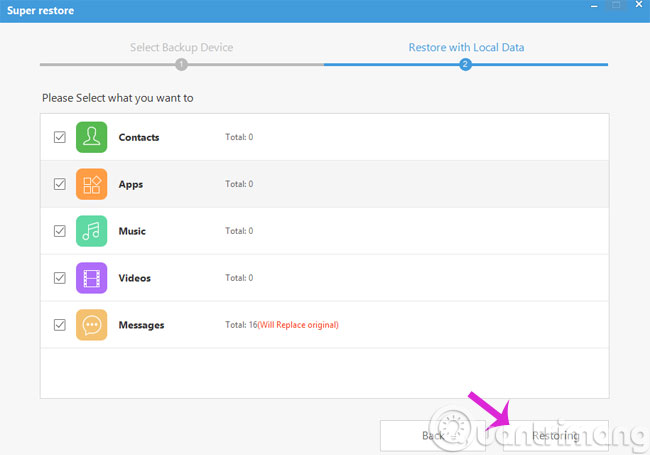650x455 pixels.
Task: Switch to Select Backup Device step
Action: point(181,47)
